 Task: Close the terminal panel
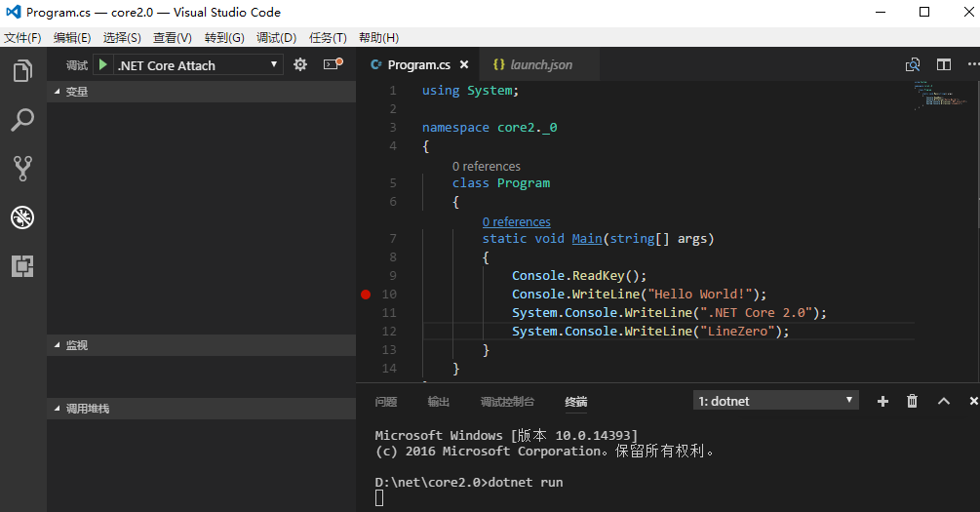tap(973, 402)
